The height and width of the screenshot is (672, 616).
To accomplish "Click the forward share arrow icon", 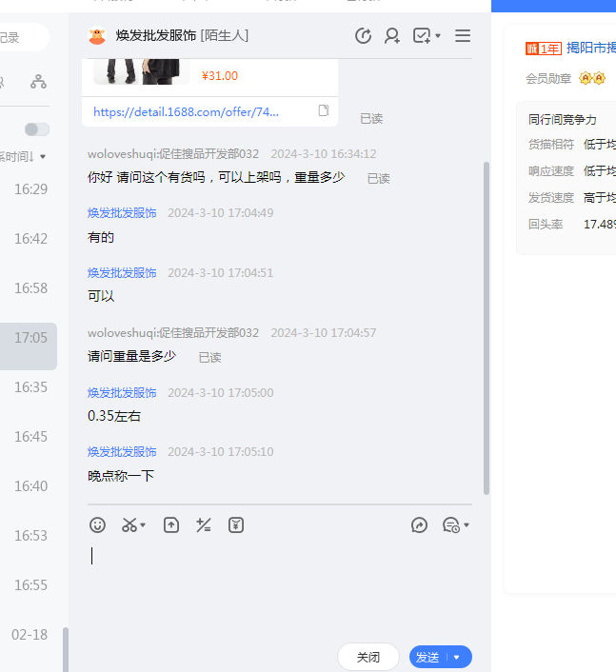I will coord(419,524).
